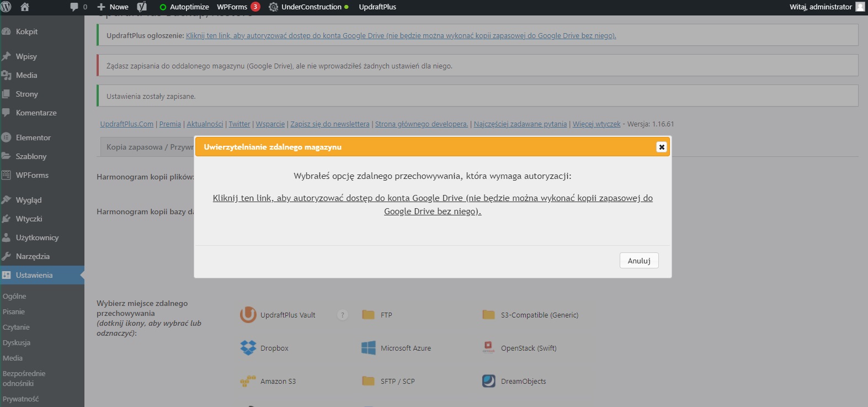Open WPForms admin bar item

(x=238, y=7)
